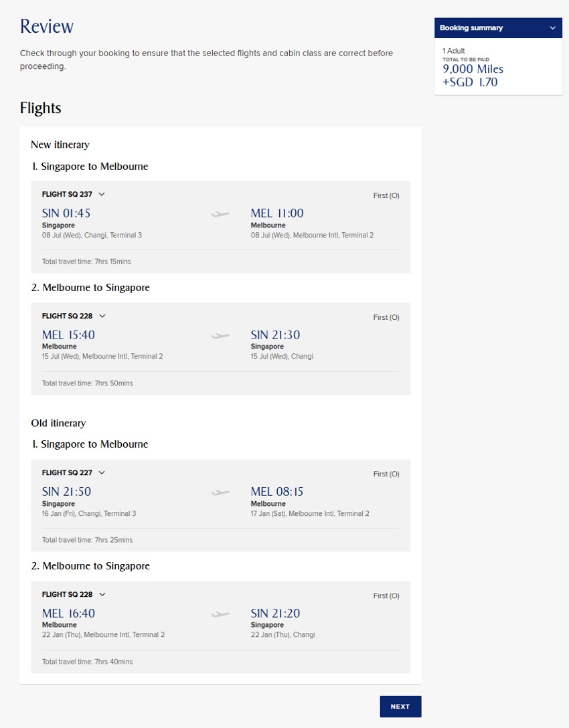This screenshot has width=569, height=728.
Task: Click MEL 16:40 departure in old itinerary
Action: (68, 614)
